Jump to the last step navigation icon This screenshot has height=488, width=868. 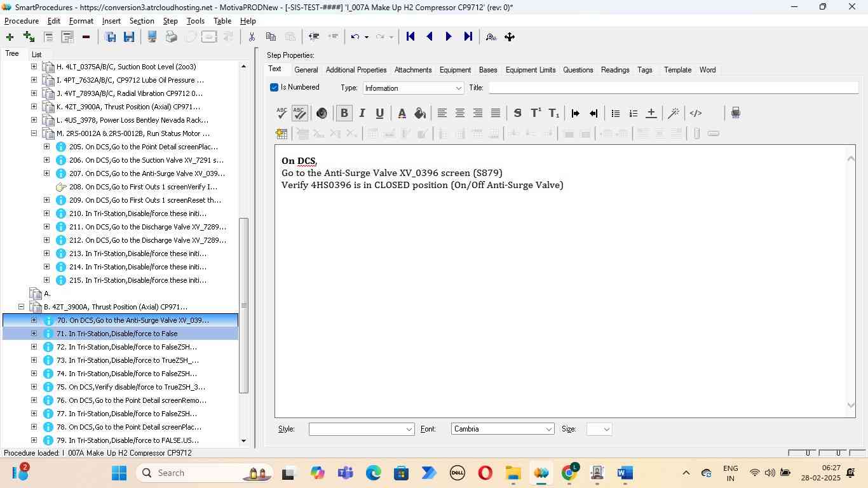(468, 37)
